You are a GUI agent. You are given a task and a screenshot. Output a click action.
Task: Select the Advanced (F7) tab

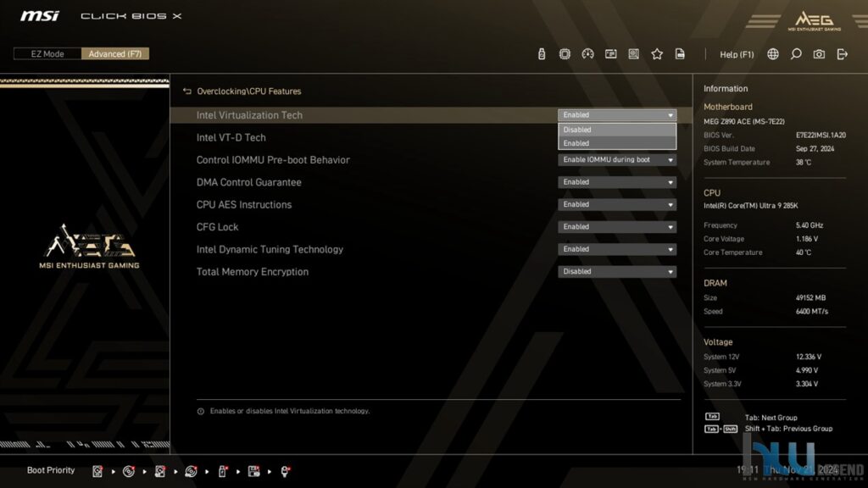(115, 53)
